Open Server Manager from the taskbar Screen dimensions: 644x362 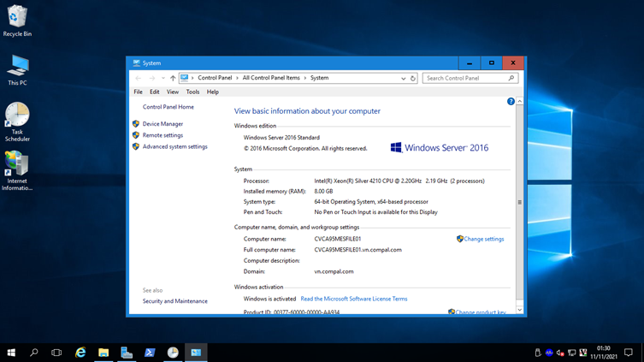127,353
